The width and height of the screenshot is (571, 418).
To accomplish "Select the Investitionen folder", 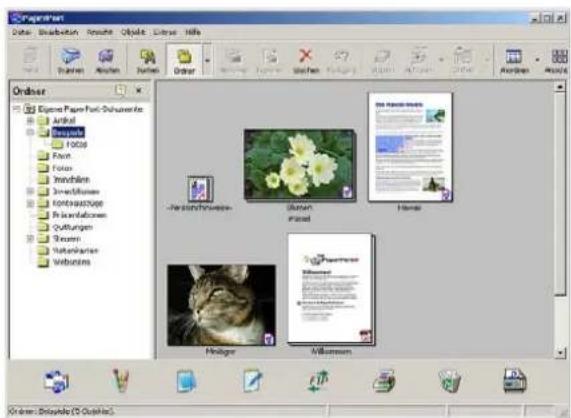I will click(76, 192).
